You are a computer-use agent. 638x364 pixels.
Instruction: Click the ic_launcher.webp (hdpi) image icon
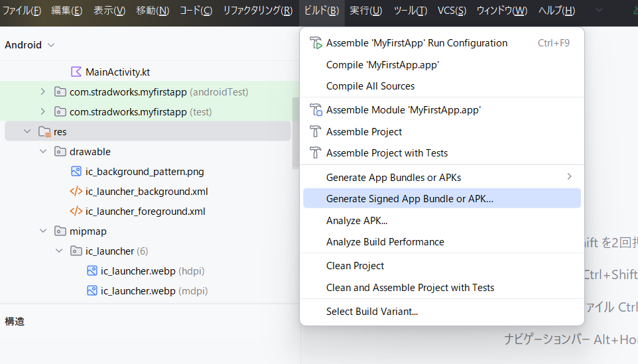coord(92,271)
